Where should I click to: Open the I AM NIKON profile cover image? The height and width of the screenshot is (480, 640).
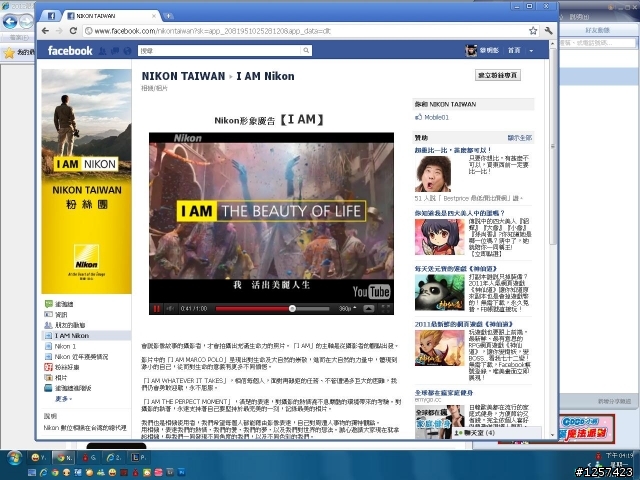[x=87, y=181]
